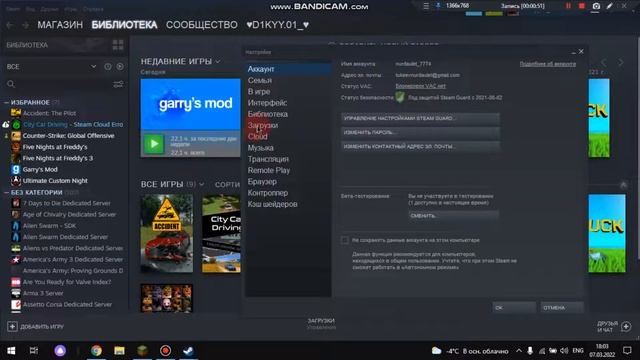Select Кэш шейдеров settings section
Image resolution: width=640 pixels, height=360 pixels.
tap(288, 204)
